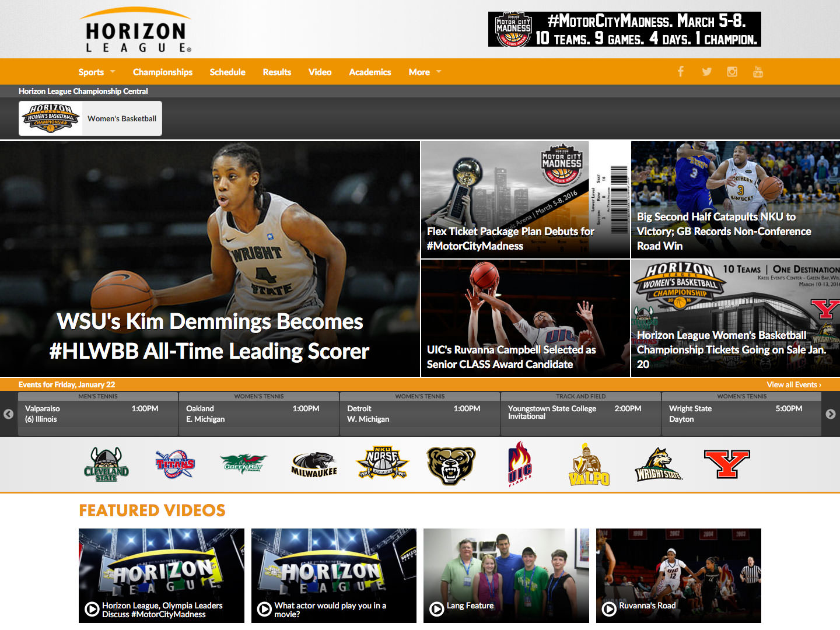
Task: Click the Milwaukee Panthers logo
Action: click(x=314, y=464)
